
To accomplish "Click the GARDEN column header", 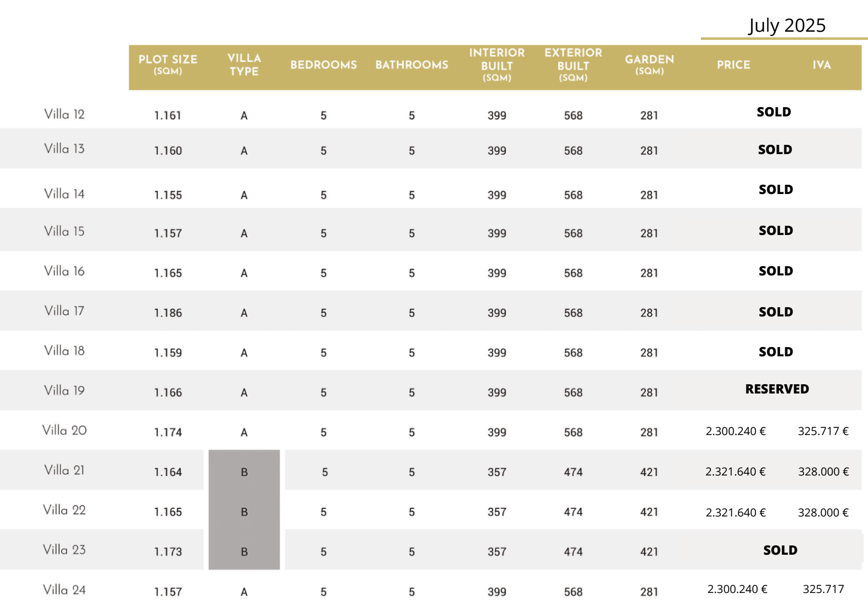I will [649, 64].
